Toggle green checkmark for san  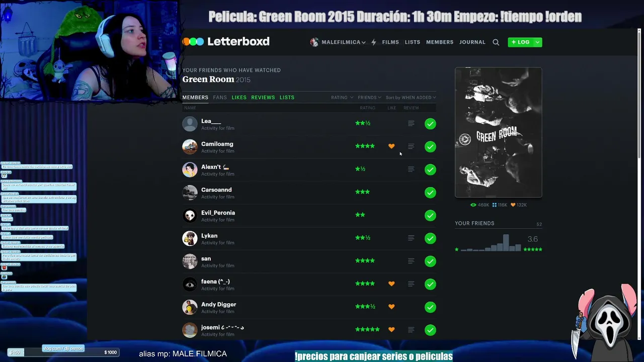pyautogui.click(x=430, y=261)
